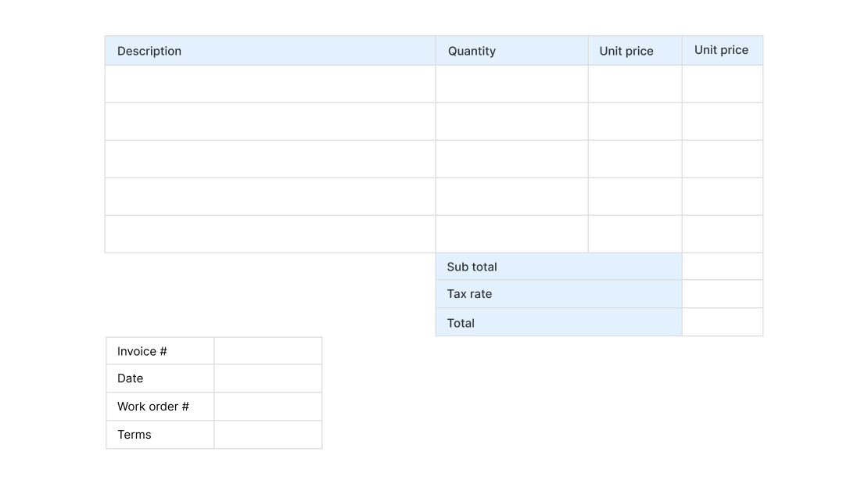Image resolution: width=868 pixels, height=484 pixels.
Task: Select the Unit price header in last column
Action: (x=723, y=50)
